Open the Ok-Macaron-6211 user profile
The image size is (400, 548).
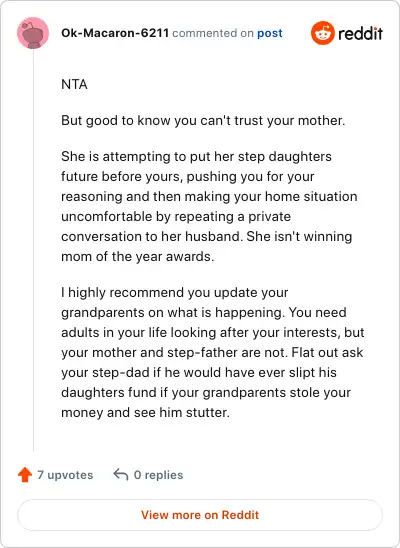tap(115, 33)
